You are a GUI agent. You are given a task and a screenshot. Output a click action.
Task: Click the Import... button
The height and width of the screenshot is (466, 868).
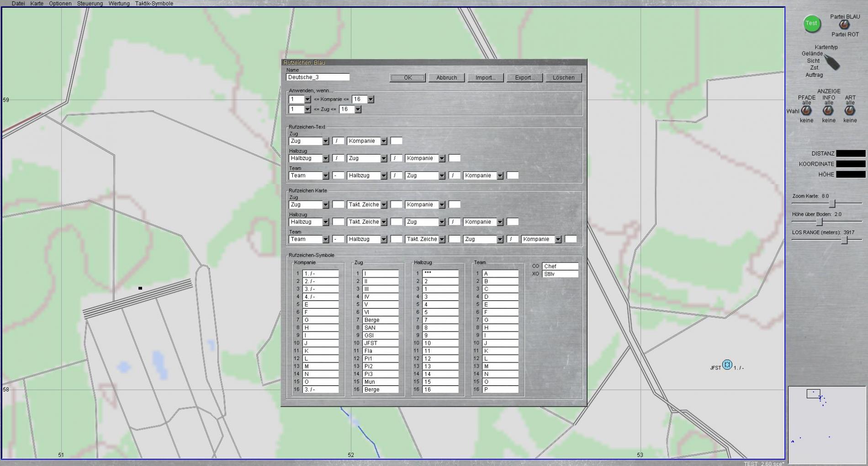(485, 78)
